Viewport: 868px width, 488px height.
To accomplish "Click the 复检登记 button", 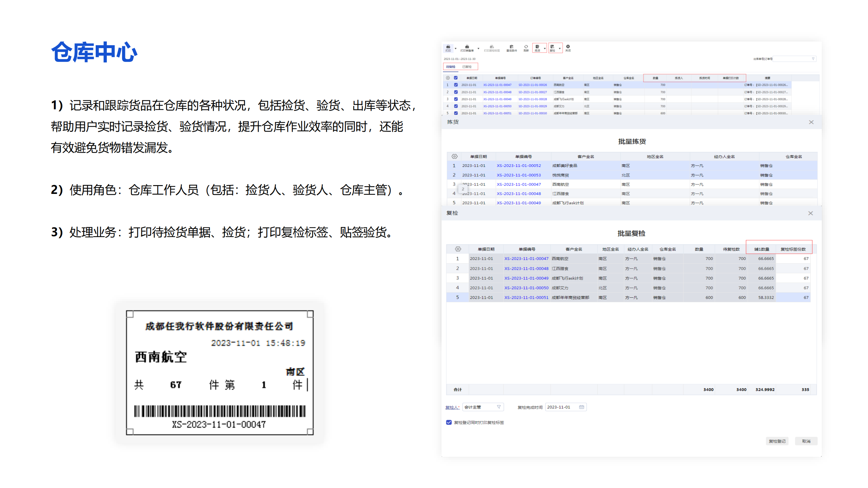I will (777, 441).
